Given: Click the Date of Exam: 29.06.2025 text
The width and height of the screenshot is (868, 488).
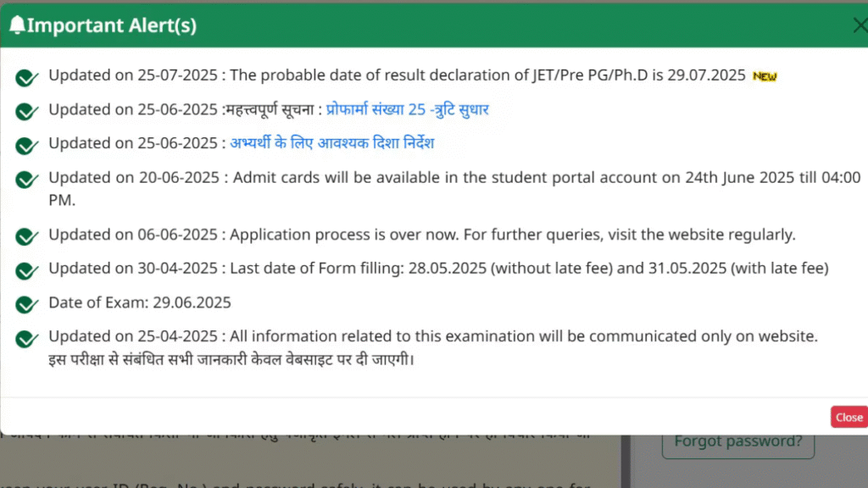Looking at the screenshot, I should point(140,302).
